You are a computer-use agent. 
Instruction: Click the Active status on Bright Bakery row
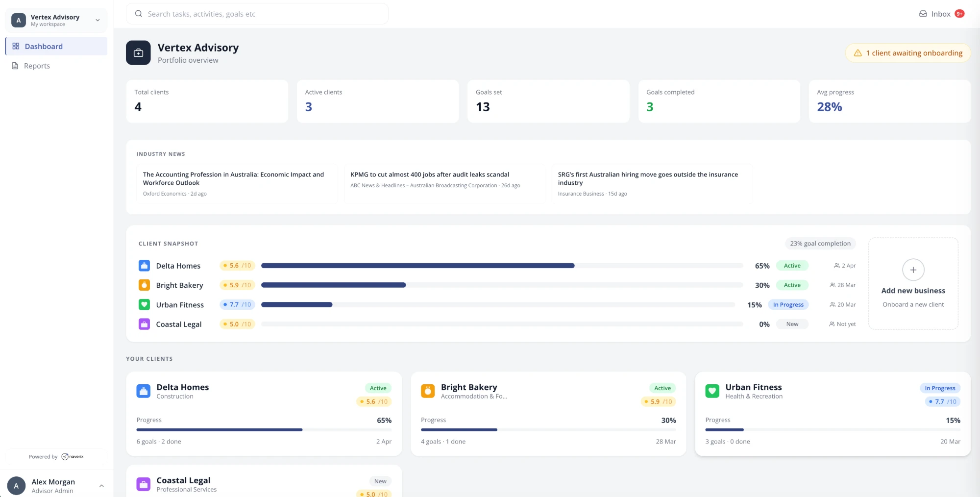click(x=792, y=285)
